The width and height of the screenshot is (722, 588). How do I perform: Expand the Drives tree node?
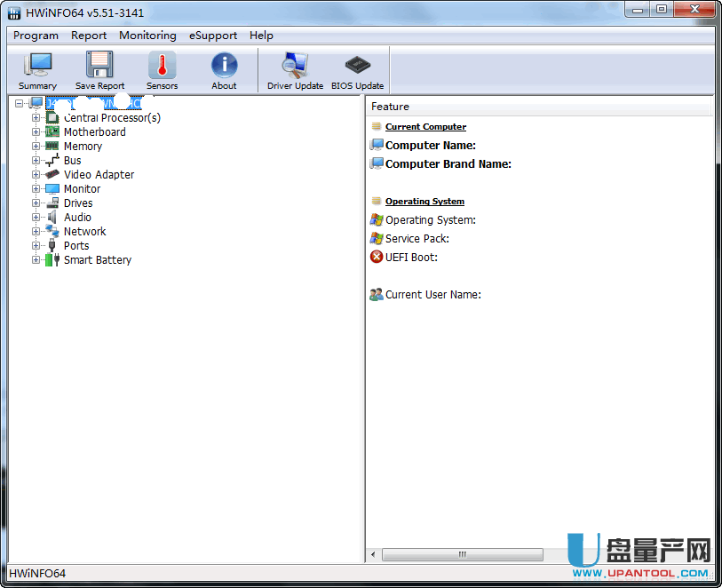[x=36, y=203]
